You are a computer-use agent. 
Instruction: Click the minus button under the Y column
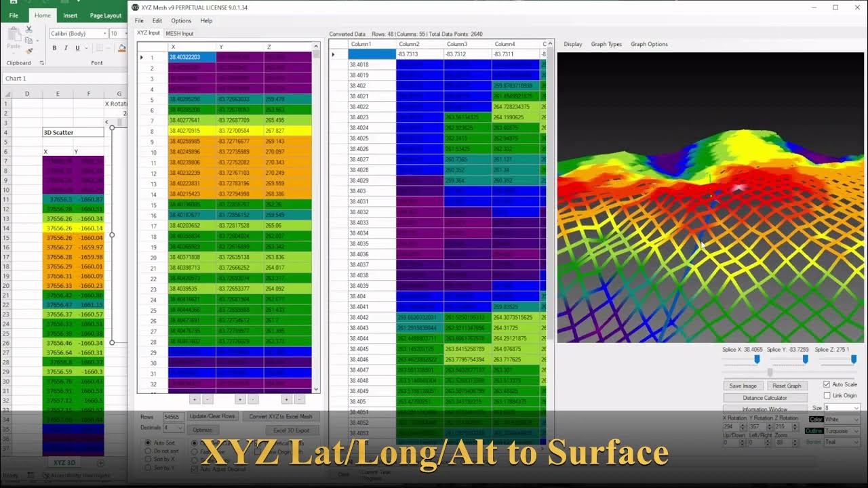click(253, 399)
